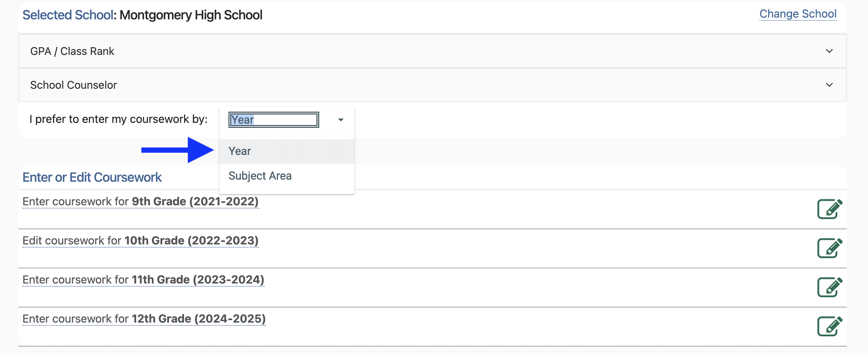
Task: Click the Selected School heading text
Action: (142, 15)
